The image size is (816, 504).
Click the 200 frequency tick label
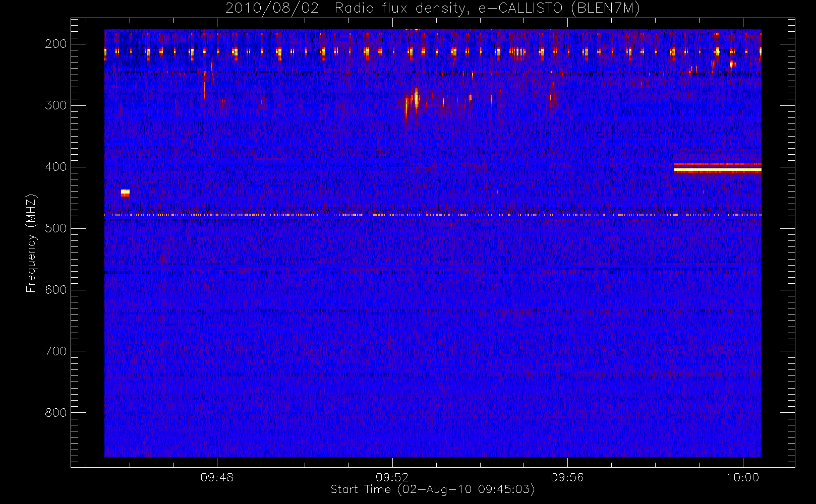pos(56,44)
